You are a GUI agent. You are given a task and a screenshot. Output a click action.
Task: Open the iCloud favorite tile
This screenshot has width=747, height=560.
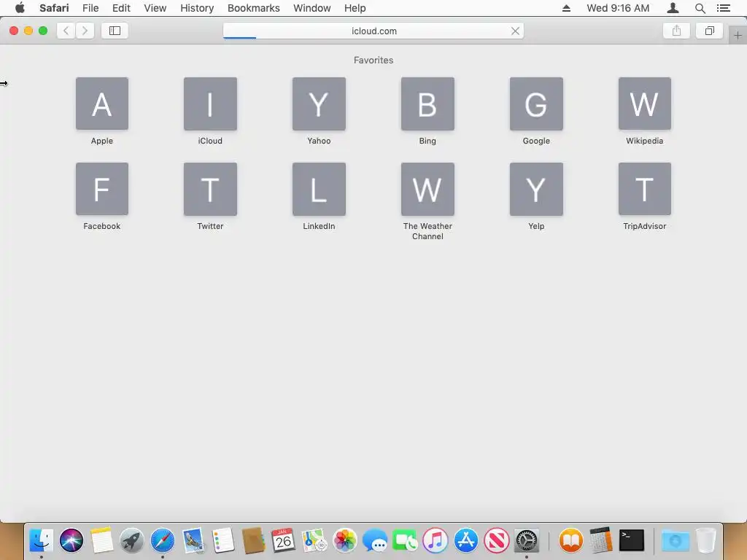click(210, 104)
